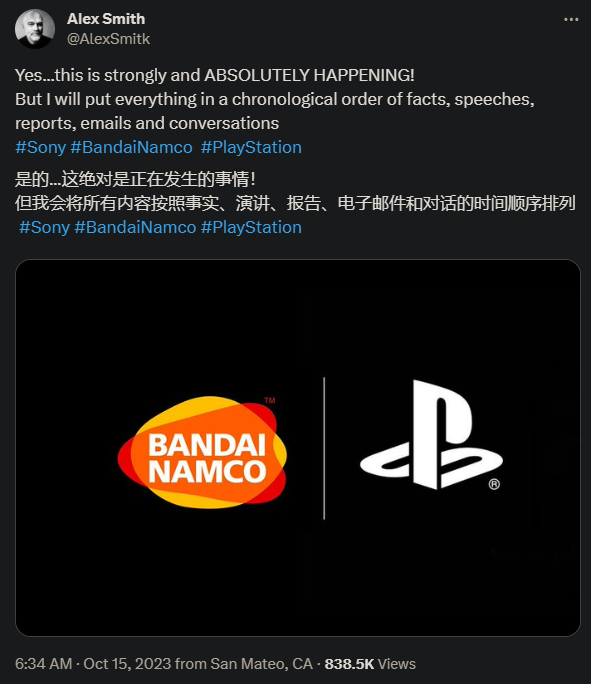Click the English tweet text starting with Yes
591x684 pixels.
coord(275,99)
